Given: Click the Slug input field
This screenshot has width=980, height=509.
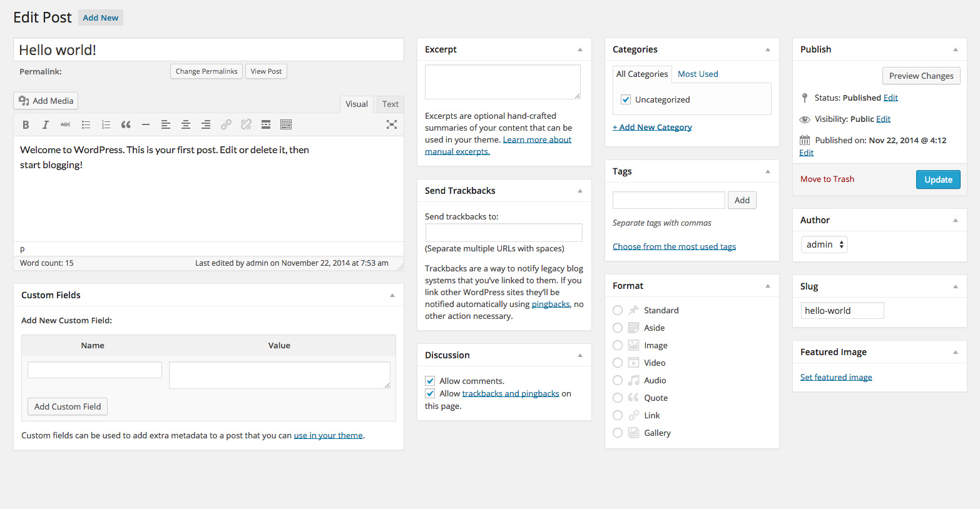Looking at the screenshot, I should pyautogui.click(x=842, y=311).
